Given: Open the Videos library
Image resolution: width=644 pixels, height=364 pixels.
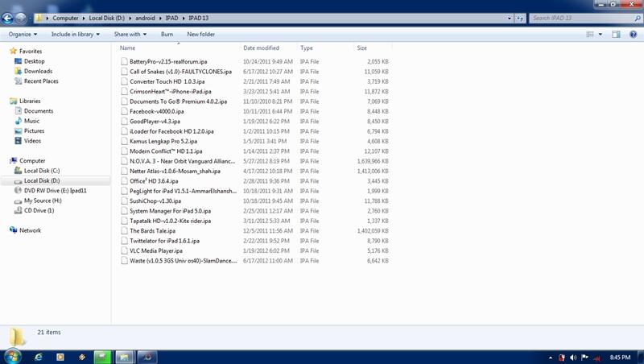Looking at the screenshot, I should pyautogui.click(x=32, y=141).
